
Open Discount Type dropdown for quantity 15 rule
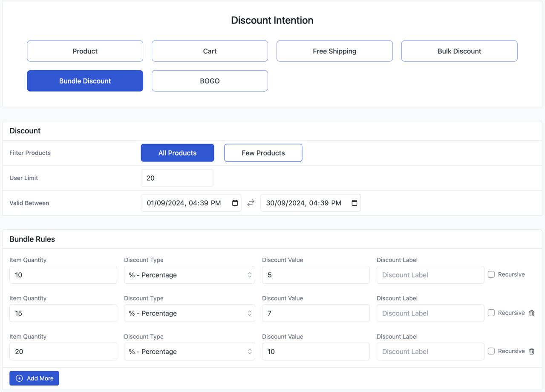(x=190, y=313)
